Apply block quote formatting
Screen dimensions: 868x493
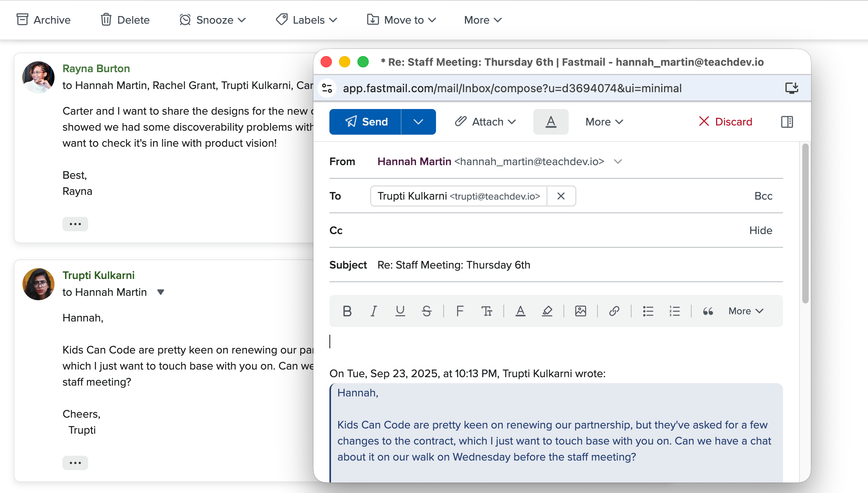coord(708,311)
